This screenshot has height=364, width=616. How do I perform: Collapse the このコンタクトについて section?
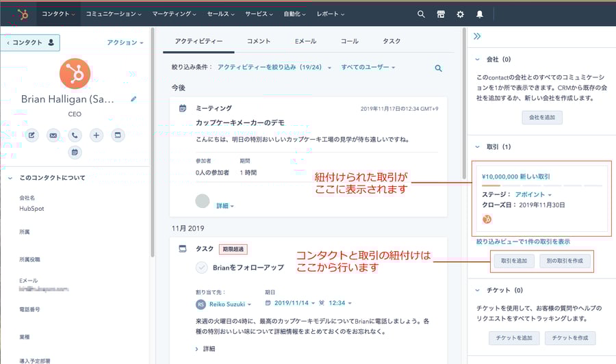click(10, 178)
